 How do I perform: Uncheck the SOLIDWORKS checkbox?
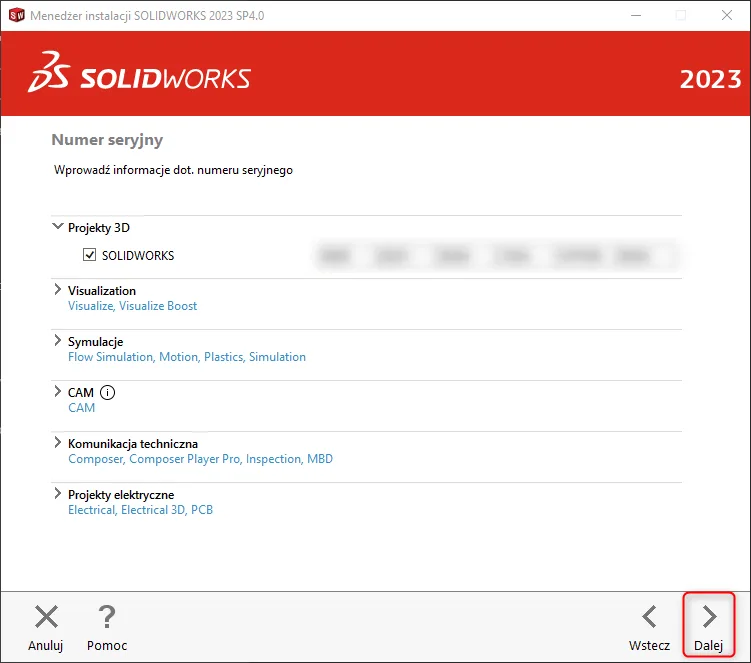(x=90, y=254)
